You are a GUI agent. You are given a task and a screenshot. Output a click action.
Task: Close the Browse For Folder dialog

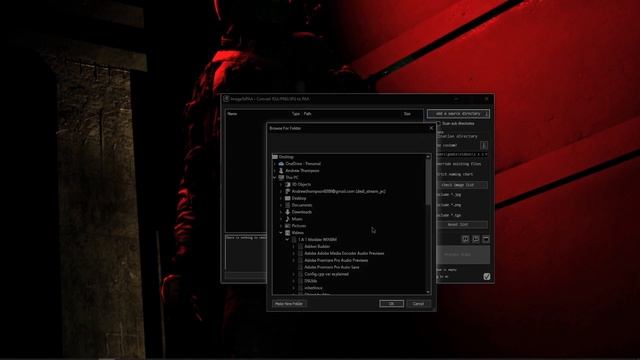click(x=431, y=128)
